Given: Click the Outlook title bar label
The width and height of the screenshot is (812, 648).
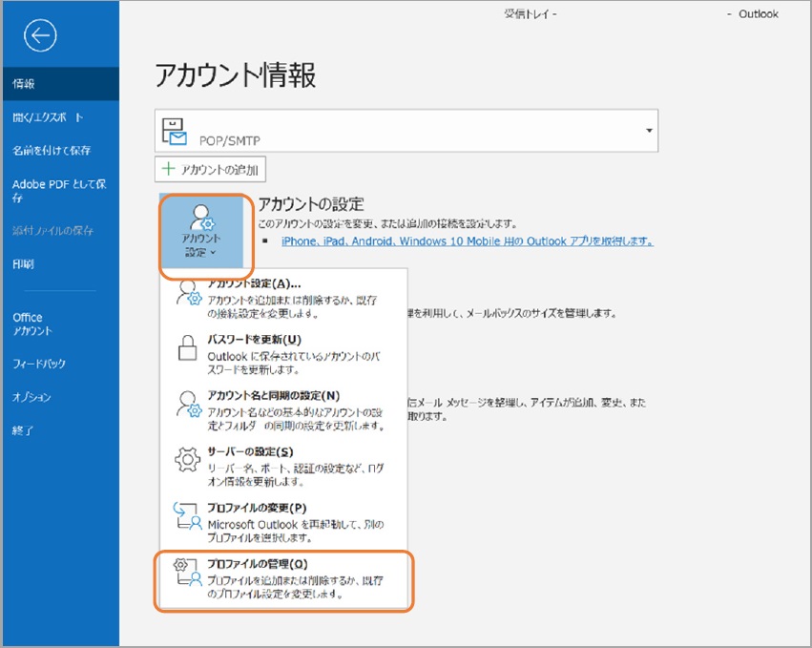Looking at the screenshot, I should 759,14.
